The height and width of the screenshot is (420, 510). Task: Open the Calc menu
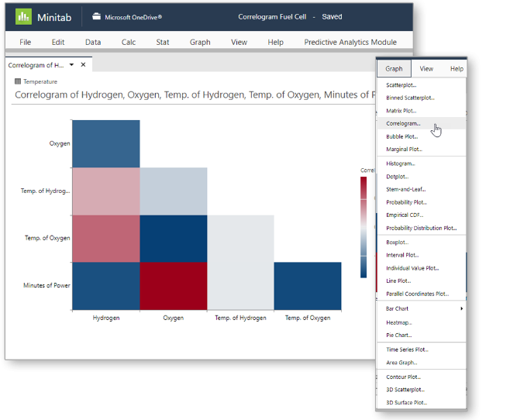pos(129,42)
